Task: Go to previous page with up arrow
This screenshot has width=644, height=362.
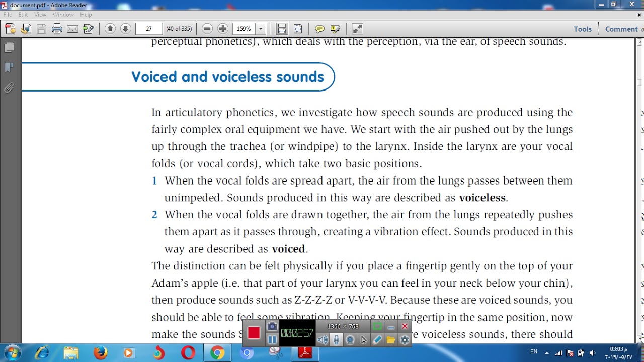Action: click(110, 29)
